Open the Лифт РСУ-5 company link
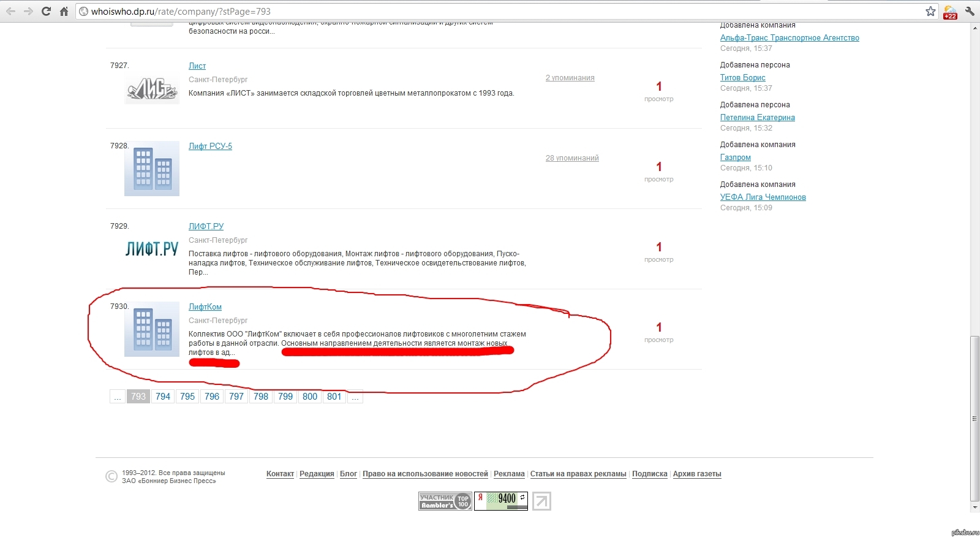Screen dimensions: 980x537 click(210, 146)
